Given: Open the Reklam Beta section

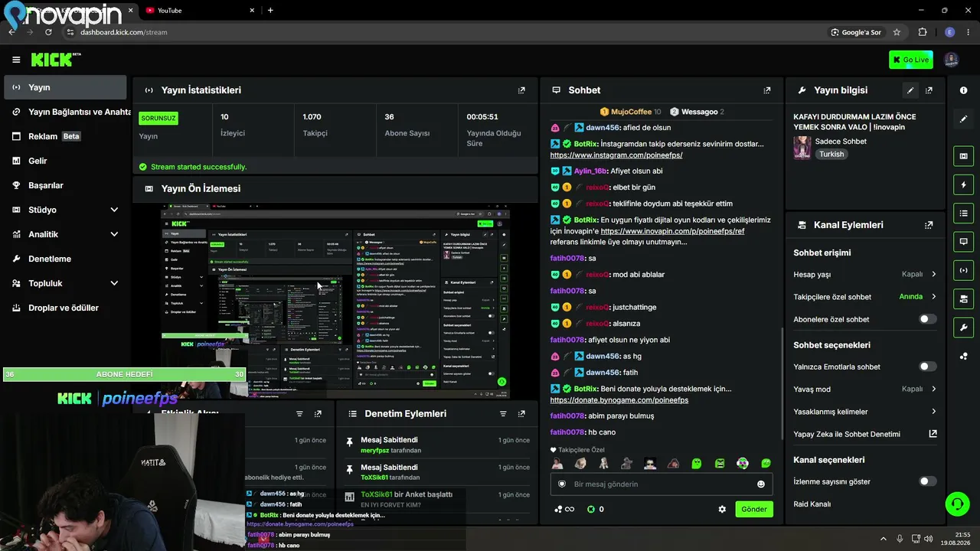Looking at the screenshot, I should pyautogui.click(x=65, y=136).
